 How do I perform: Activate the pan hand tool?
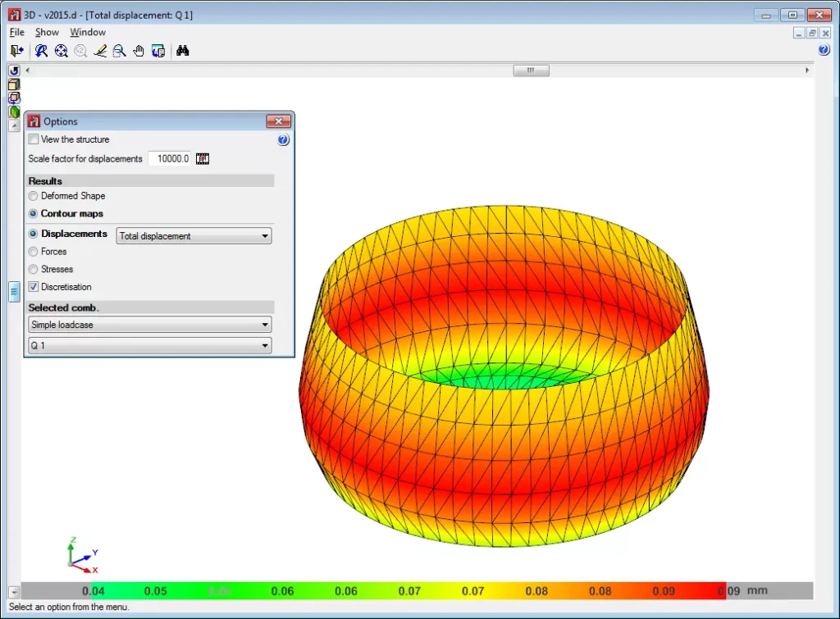click(139, 51)
